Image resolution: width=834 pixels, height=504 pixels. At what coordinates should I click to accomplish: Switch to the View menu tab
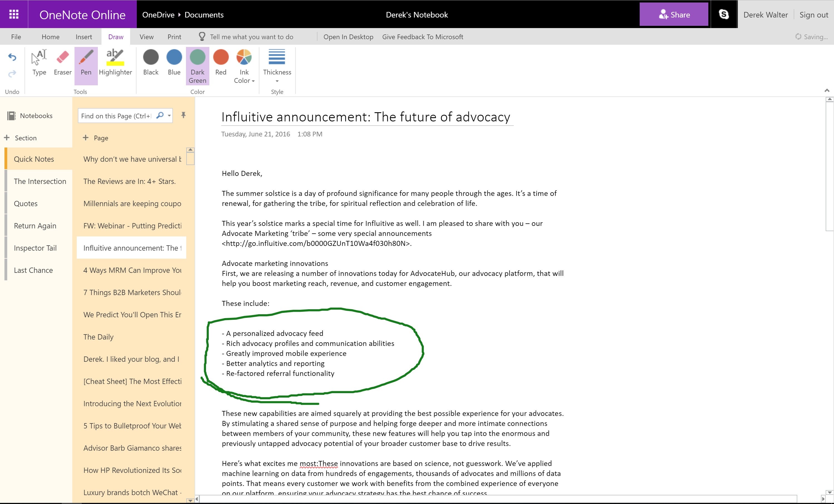(147, 37)
